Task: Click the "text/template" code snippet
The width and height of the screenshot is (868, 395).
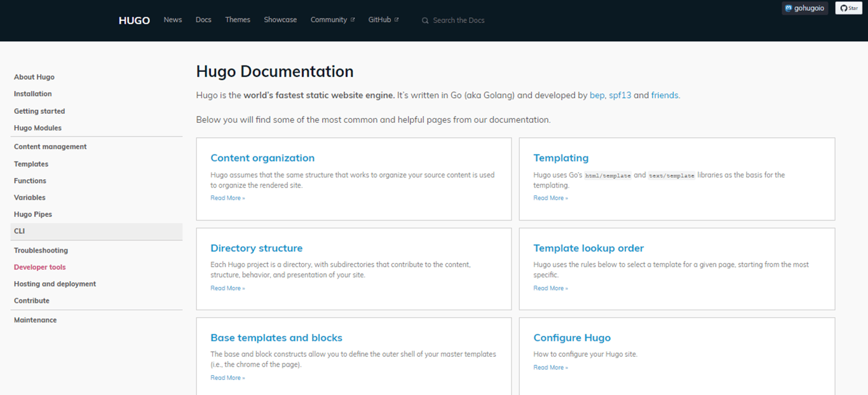Action: click(672, 176)
